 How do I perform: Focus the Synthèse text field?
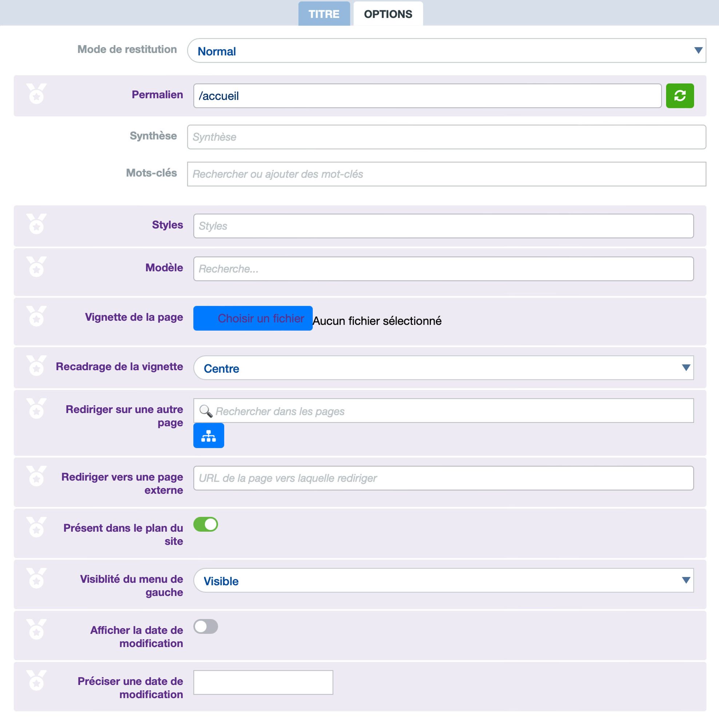tap(446, 137)
